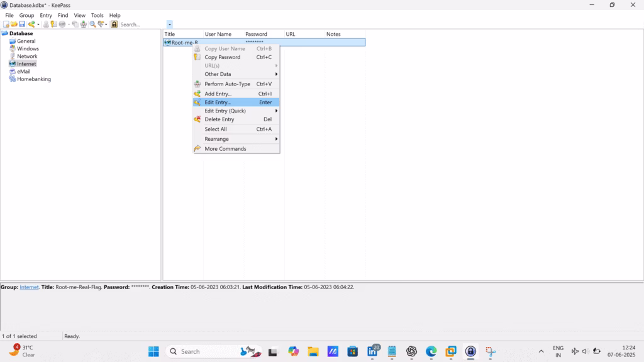Select Delete Entry in the context menu
This screenshot has width=644, height=362.
pos(219,119)
